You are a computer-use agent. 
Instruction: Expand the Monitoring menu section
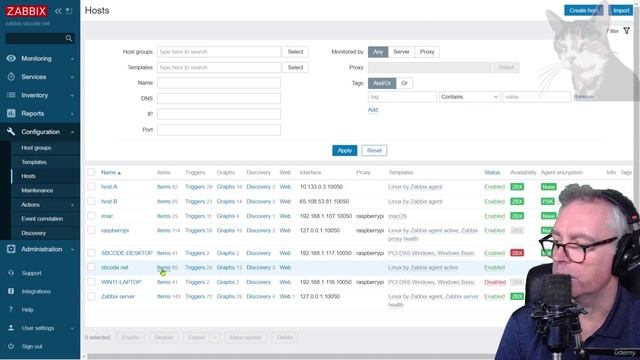tap(72, 59)
